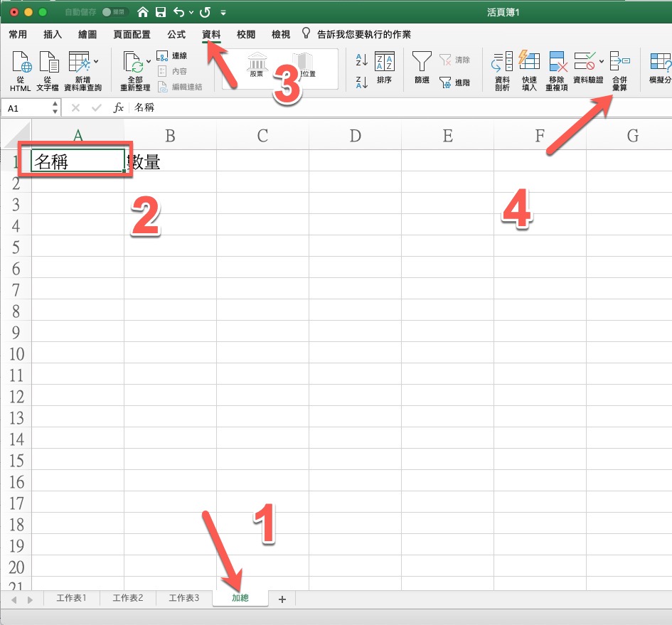Click Consolidate (合併彙算)
This screenshot has width=672, height=625.
pos(619,71)
